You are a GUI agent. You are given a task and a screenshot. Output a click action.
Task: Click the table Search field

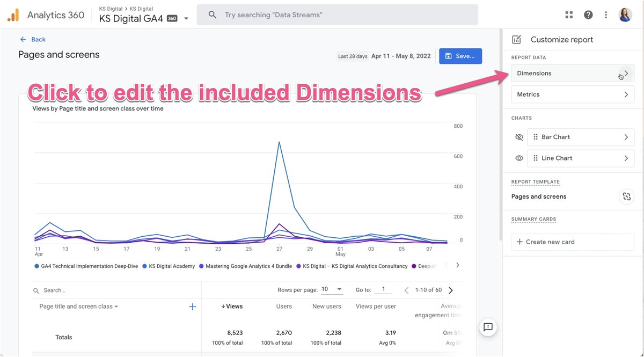click(116, 290)
